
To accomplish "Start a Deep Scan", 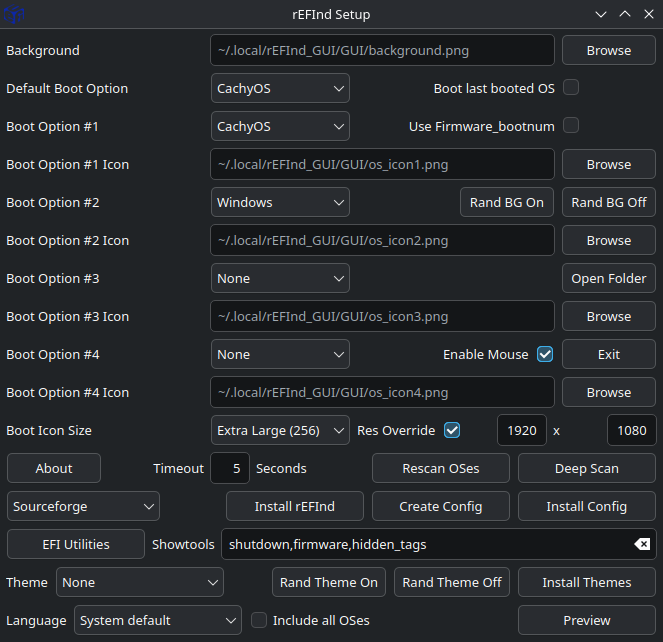I will 586,468.
